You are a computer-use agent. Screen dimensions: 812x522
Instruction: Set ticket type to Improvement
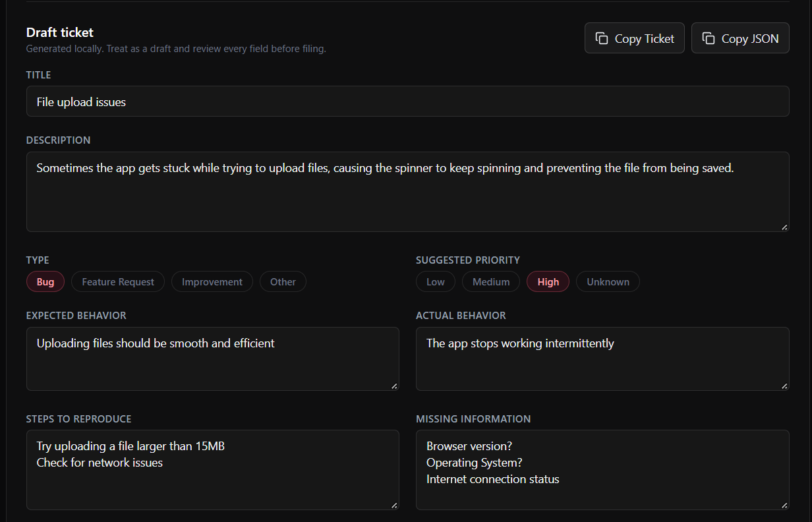click(x=212, y=281)
